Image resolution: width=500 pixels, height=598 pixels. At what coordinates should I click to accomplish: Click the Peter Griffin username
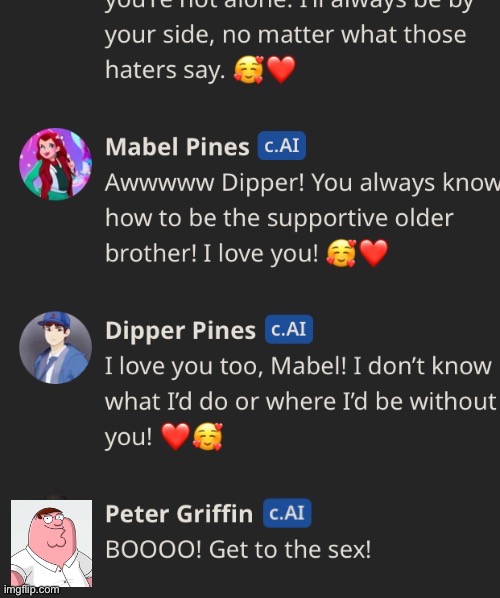[x=179, y=514]
